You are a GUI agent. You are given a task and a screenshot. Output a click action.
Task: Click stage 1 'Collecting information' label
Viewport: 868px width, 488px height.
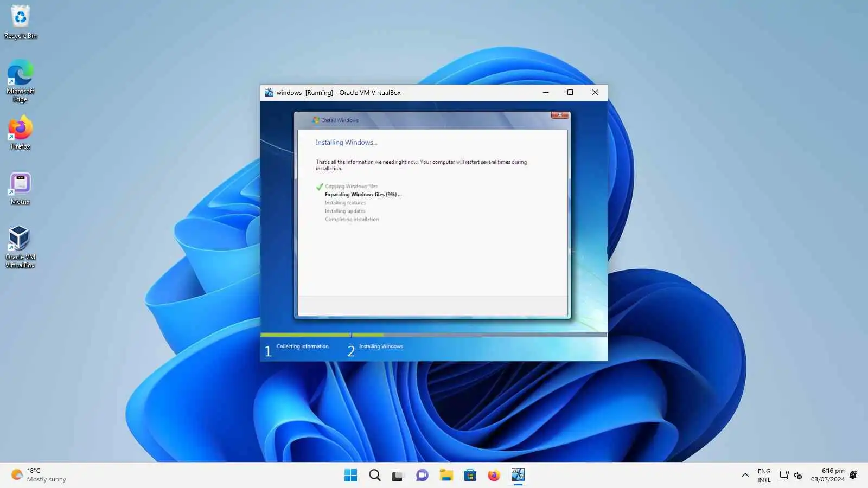tap(302, 346)
